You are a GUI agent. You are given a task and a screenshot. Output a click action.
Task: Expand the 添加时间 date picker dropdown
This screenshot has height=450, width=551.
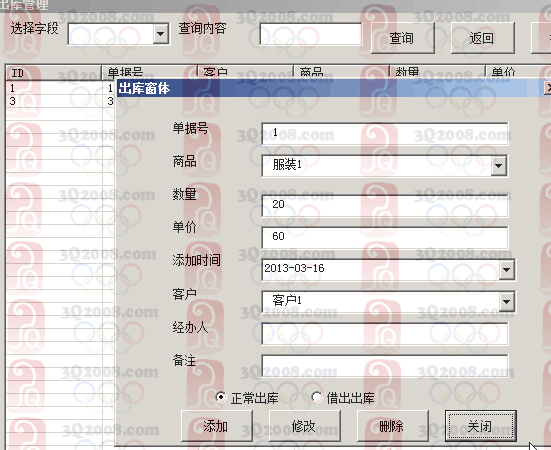coord(506,269)
